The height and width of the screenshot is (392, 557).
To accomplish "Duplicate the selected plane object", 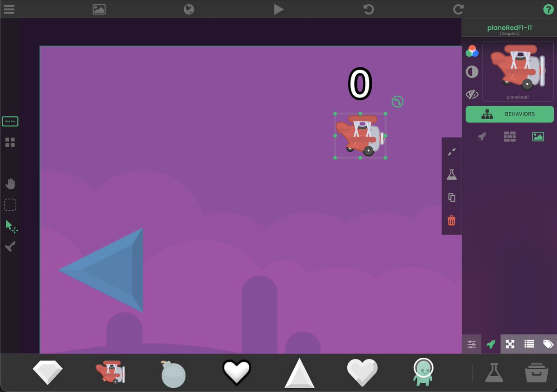I will click(452, 198).
